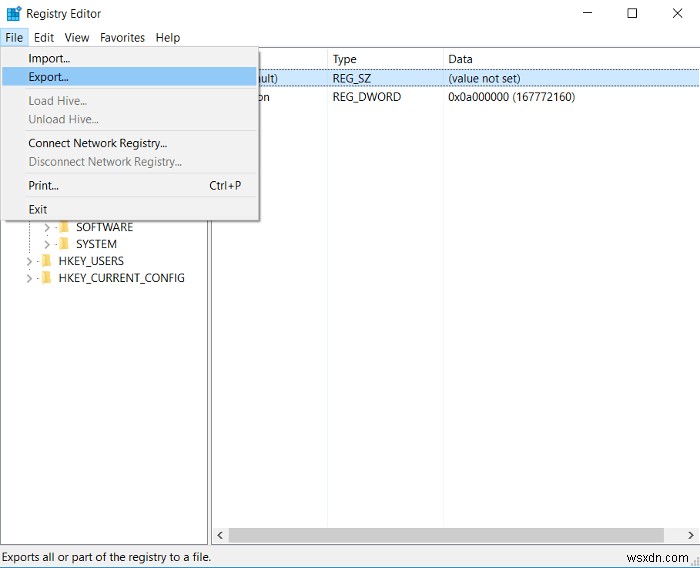The image size is (700, 568).
Task: Maximize the Registry Editor window
Action: 632,13
